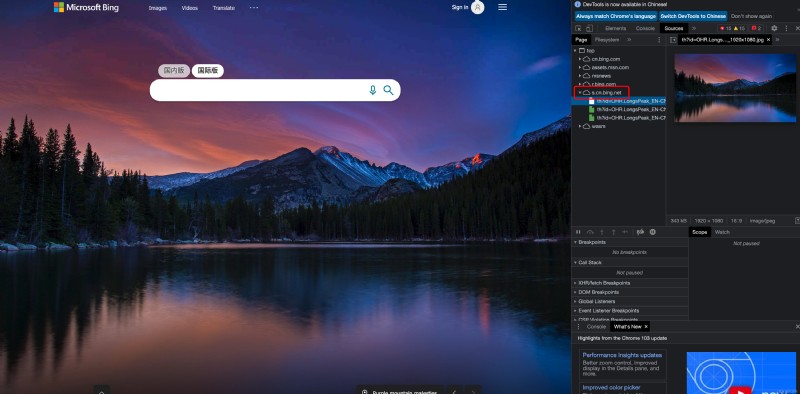800x394 pixels.
Task: Open the Videos link on Bing
Action: (x=190, y=8)
